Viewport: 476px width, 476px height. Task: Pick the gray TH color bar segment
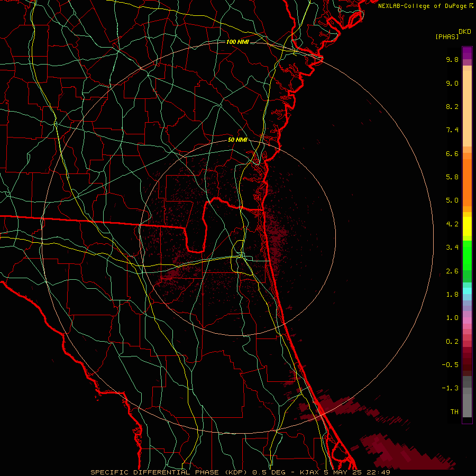tap(467, 406)
